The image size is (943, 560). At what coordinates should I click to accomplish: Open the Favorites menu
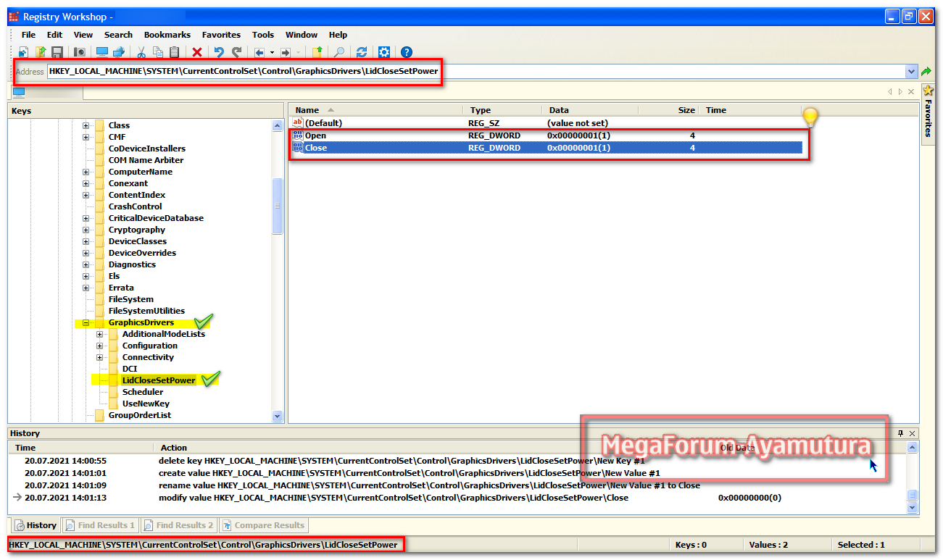coord(221,35)
